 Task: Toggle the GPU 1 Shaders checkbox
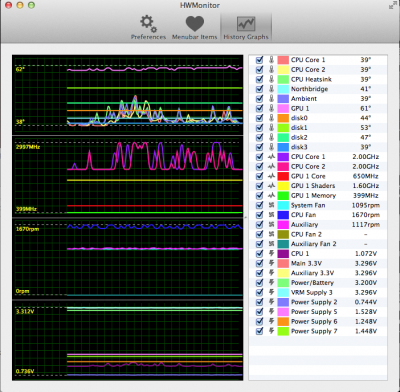coord(259,186)
